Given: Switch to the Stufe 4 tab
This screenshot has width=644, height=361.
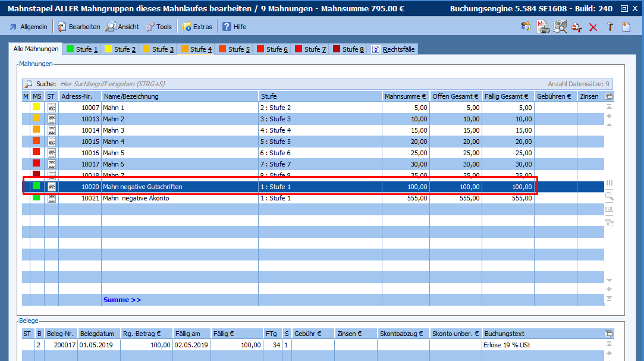Looking at the screenshot, I should [196, 49].
